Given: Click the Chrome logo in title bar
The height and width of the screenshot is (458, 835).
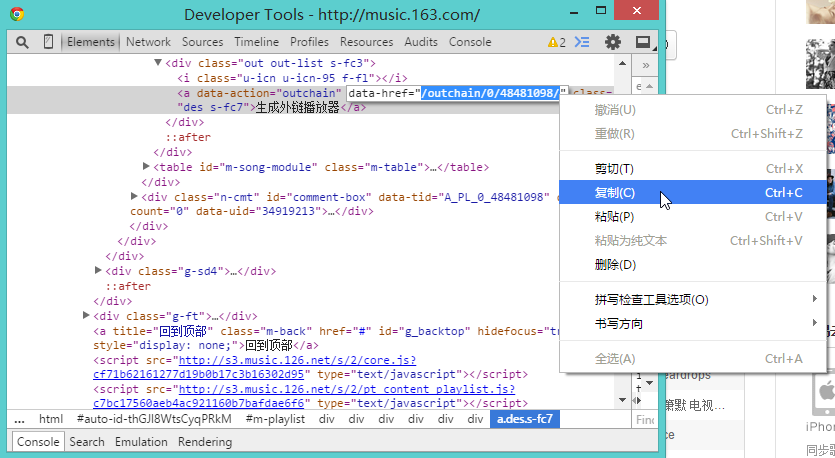Looking at the screenshot, I should coord(17,14).
